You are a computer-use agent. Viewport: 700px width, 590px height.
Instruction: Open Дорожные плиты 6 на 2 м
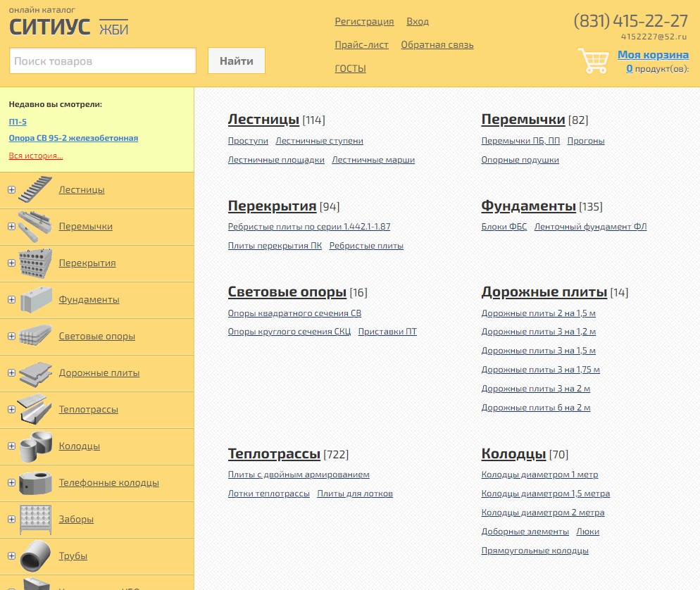pyautogui.click(x=536, y=408)
